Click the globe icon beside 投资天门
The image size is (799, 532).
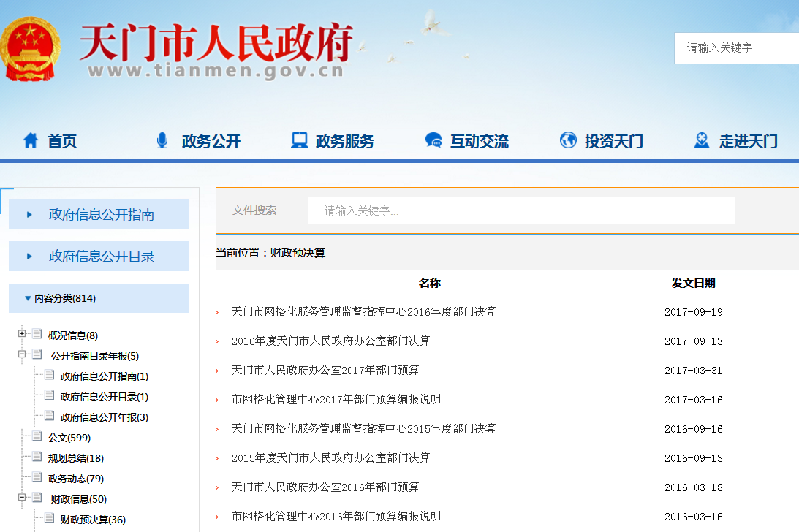[x=568, y=140]
